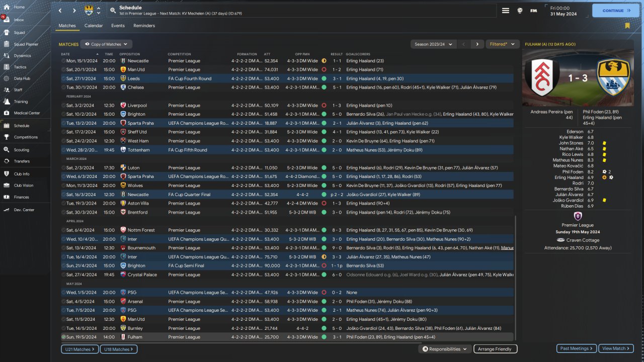Click the Data Hub icon
The image size is (644, 362).
[7, 78]
